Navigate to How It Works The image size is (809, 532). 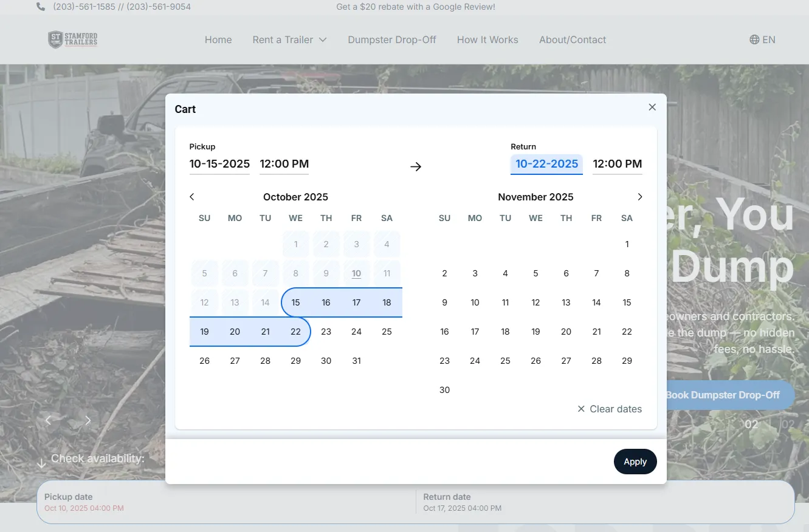click(487, 39)
